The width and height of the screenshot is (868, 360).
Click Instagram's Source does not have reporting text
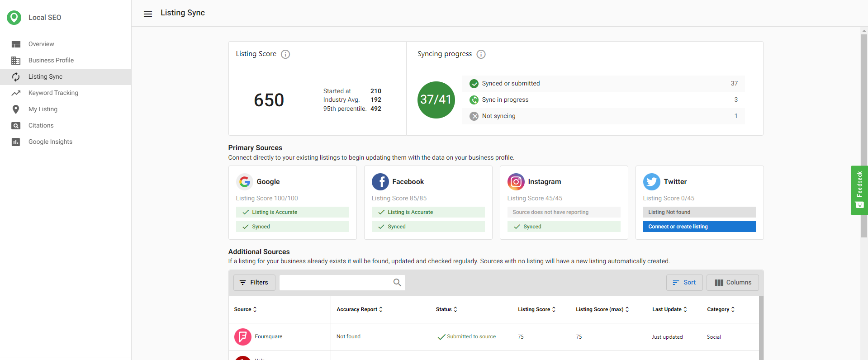[550, 212]
